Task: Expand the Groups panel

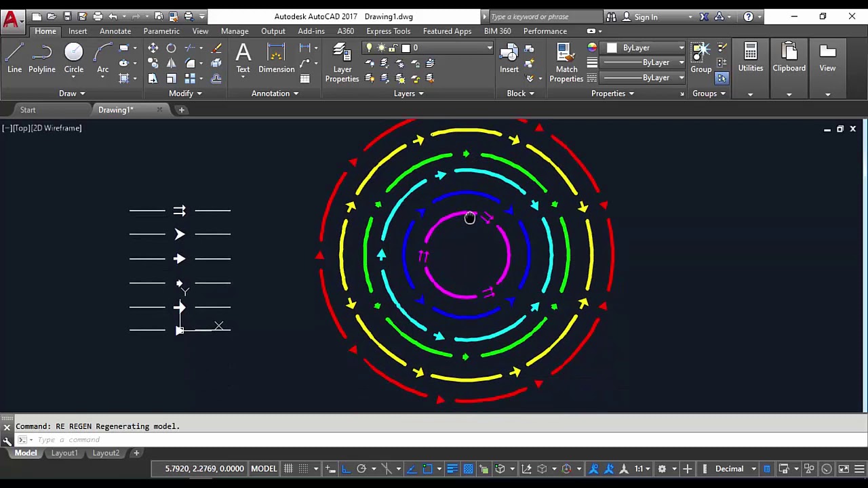Action: (709, 94)
